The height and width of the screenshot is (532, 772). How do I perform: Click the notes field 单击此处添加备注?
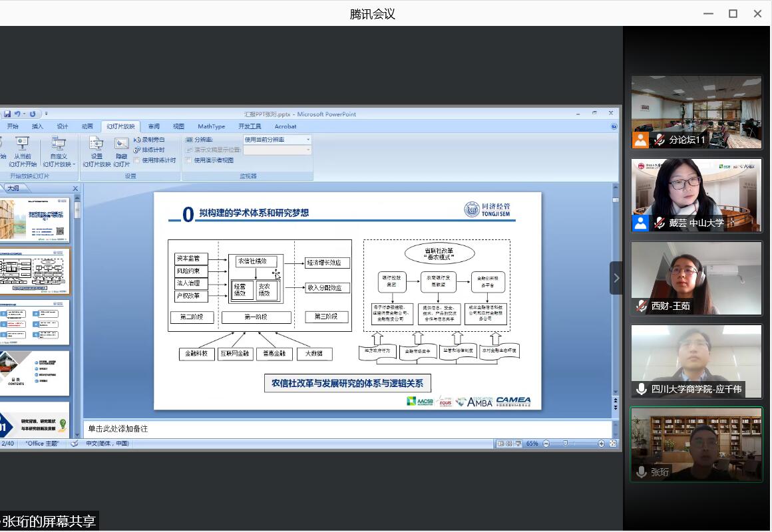click(x=346, y=429)
